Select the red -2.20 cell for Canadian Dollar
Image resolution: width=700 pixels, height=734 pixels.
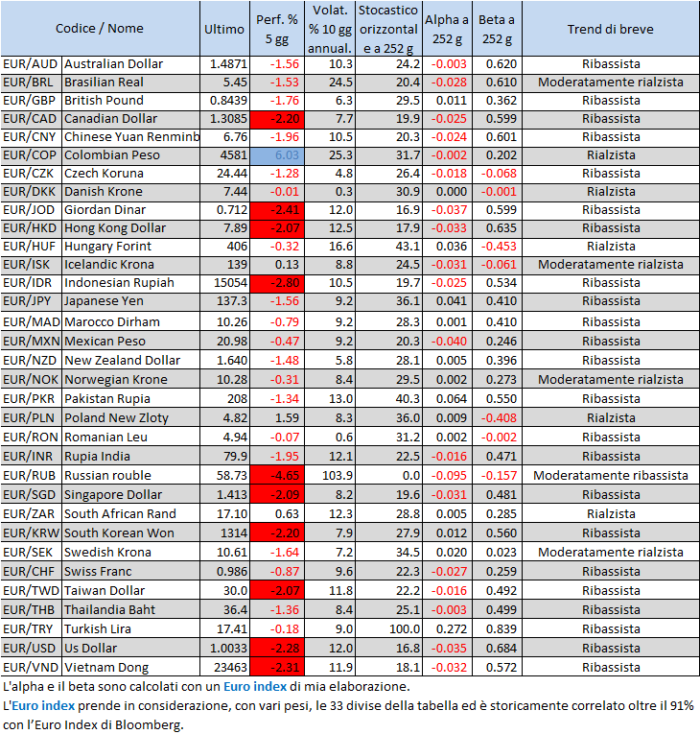277,119
